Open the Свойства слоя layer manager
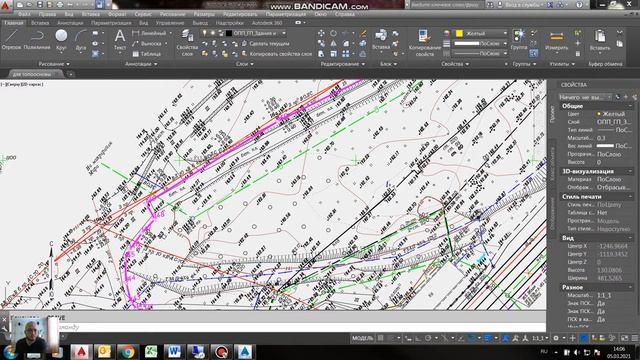This screenshot has width=640, height=360. 187,42
